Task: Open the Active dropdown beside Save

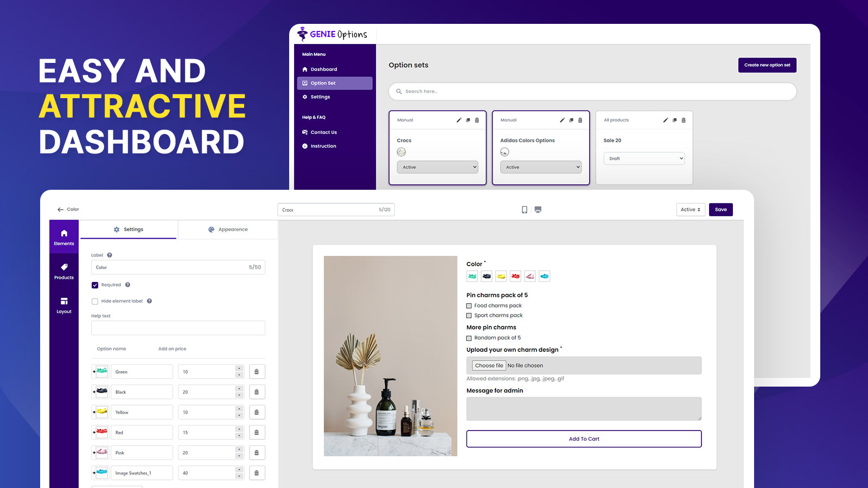Action: 690,209
